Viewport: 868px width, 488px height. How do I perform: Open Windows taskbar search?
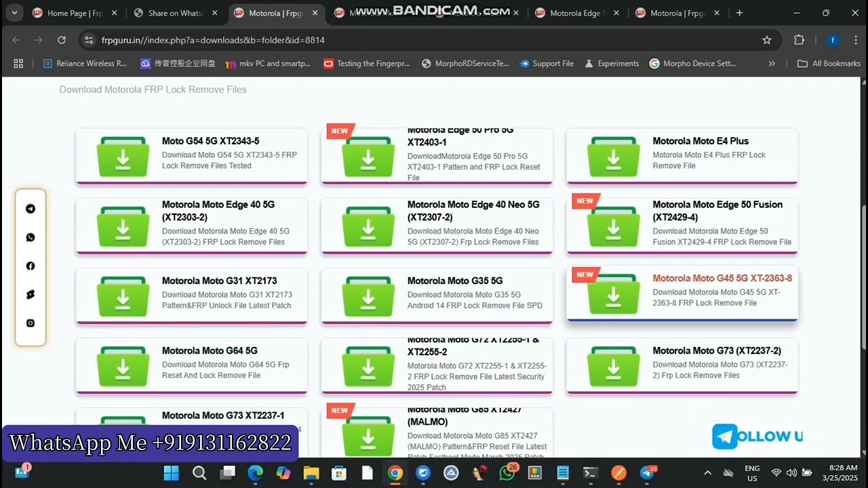199,473
